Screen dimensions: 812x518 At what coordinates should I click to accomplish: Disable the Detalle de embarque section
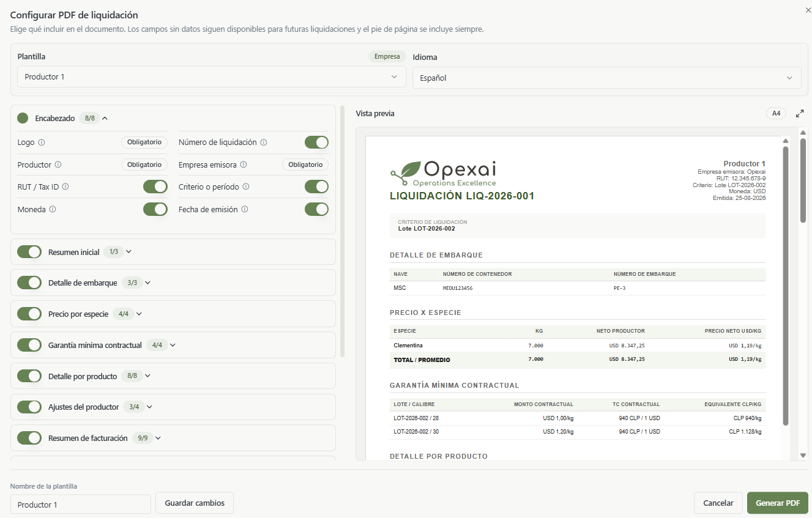tap(29, 283)
